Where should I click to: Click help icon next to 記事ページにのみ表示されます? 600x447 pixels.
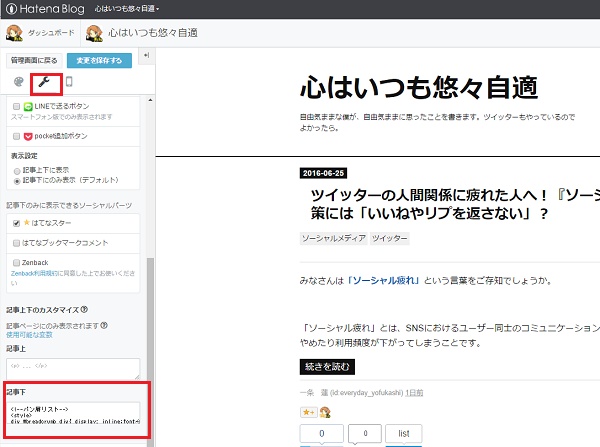click(x=104, y=325)
